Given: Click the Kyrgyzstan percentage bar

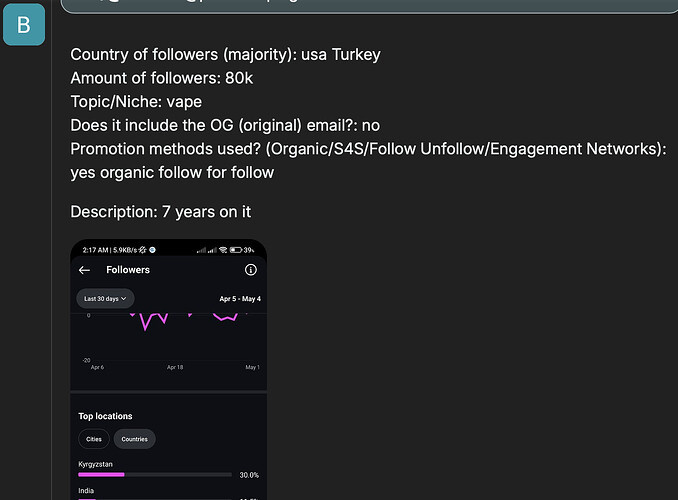Looking at the screenshot, I should tap(155, 474).
